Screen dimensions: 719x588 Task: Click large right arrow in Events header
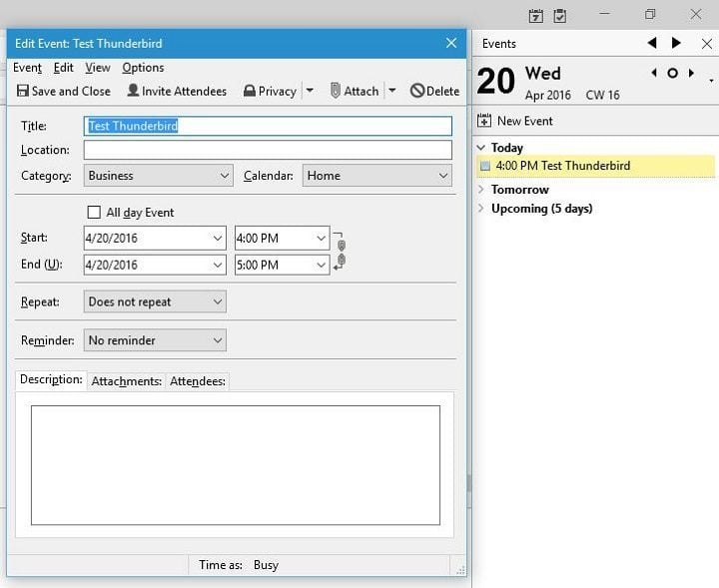pyautogui.click(x=676, y=43)
